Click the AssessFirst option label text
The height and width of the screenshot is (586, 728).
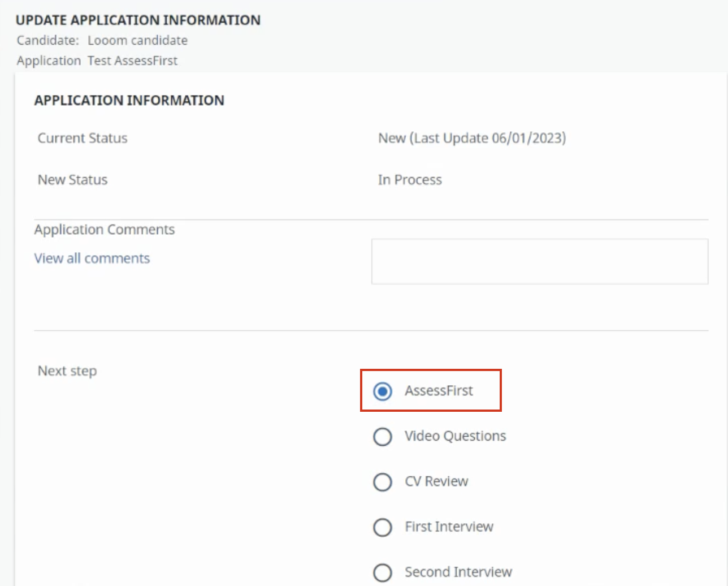(439, 391)
